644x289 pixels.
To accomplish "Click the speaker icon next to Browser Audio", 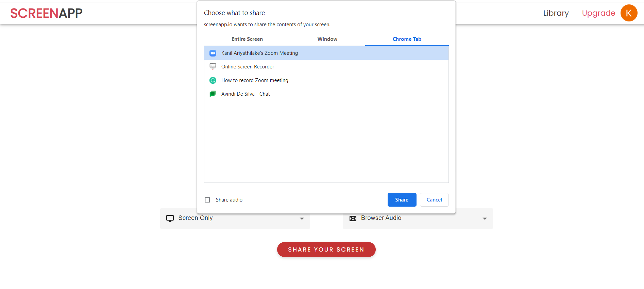I will [x=353, y=219].
